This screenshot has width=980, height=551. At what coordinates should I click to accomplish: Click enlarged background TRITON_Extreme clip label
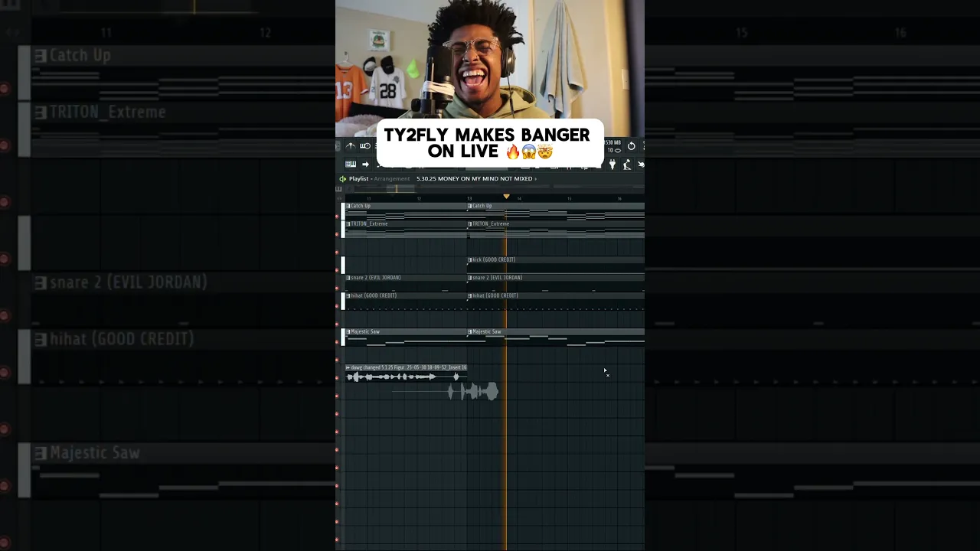pyautogui.click(x=107, y=112)
